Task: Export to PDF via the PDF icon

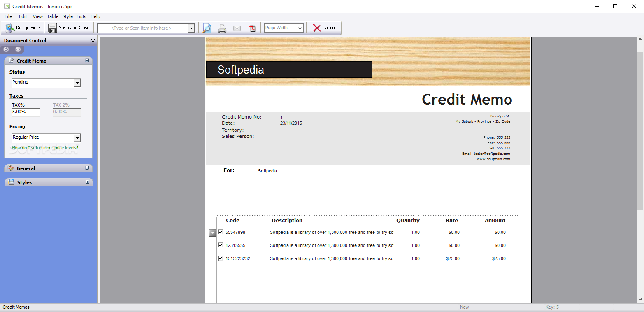Action: pos(252,28)
